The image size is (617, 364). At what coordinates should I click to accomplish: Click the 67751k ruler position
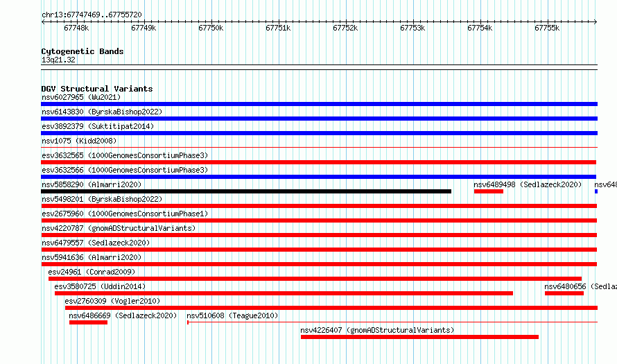pyautogui.click(x=278, y=28)
